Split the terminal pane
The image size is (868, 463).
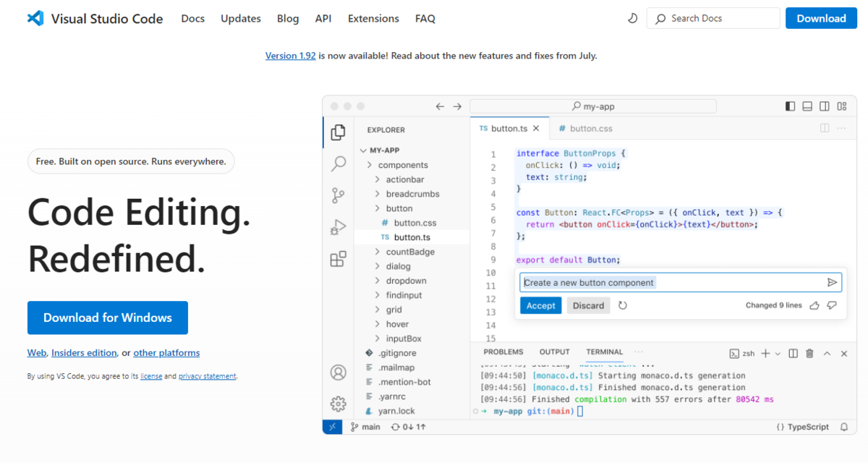(x=793, y=353)
